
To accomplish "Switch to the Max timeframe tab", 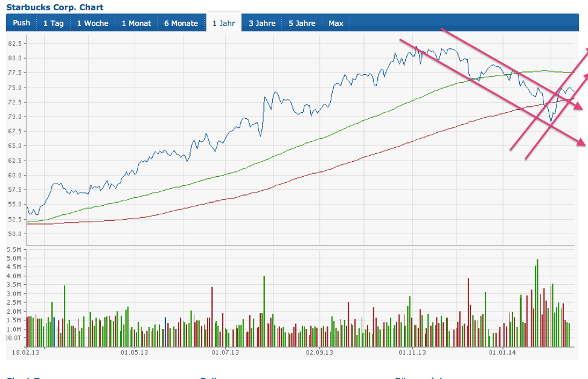I will [336, 24].
